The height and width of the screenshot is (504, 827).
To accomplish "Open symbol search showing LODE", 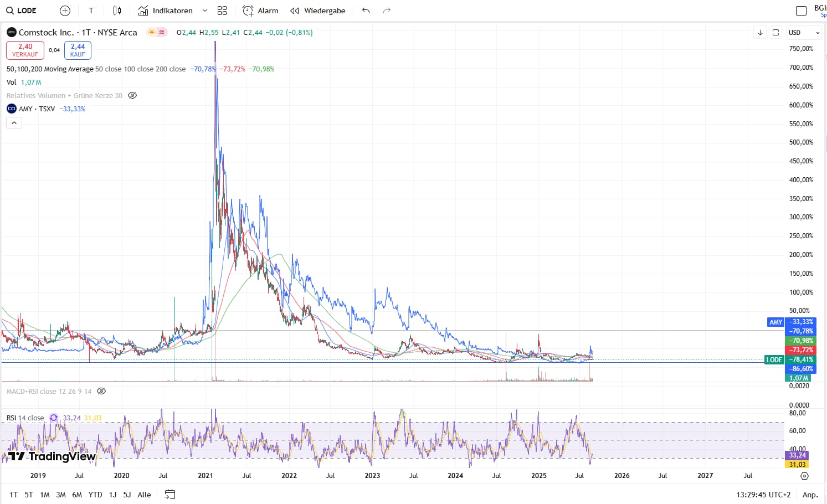I will tap(22, 11).
